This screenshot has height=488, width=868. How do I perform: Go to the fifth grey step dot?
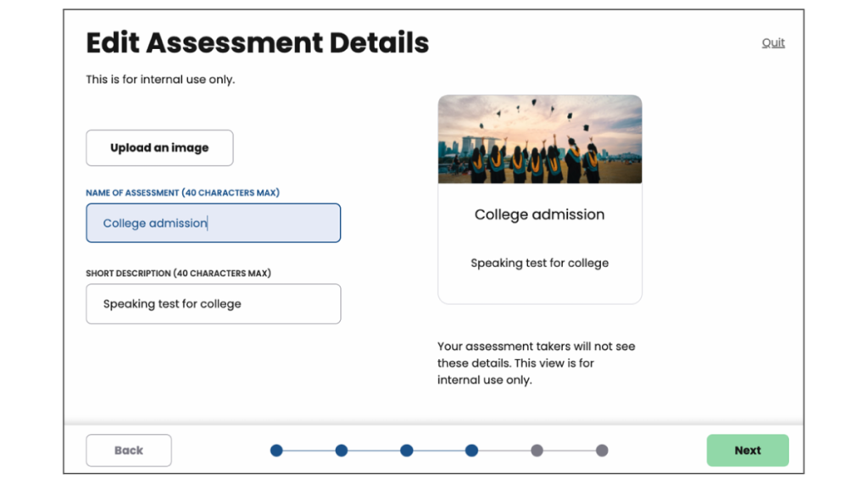pos(537,451)
